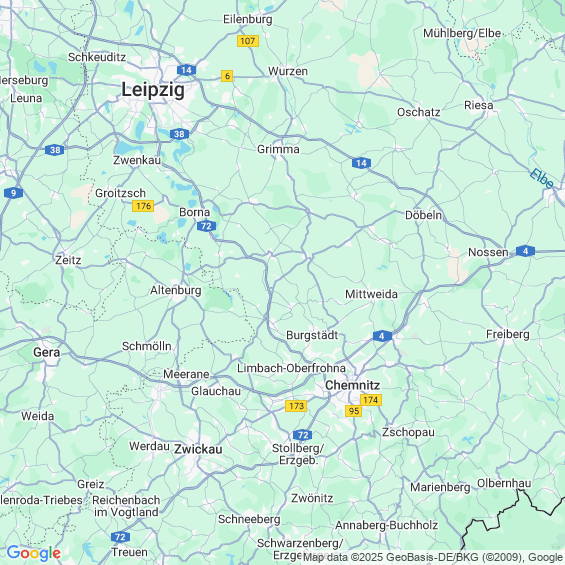
Task: Click the yellow 173 road shield west of Chemnitz
Action: point(296,406)
